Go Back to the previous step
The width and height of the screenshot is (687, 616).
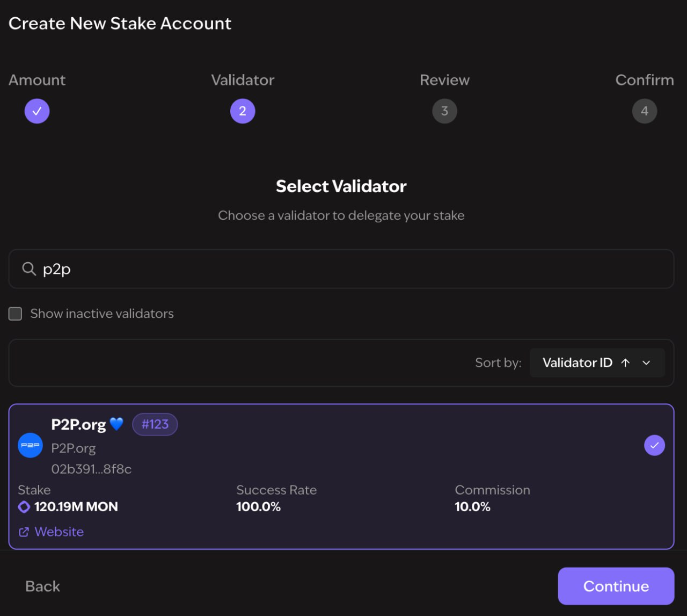pos(43,586)
